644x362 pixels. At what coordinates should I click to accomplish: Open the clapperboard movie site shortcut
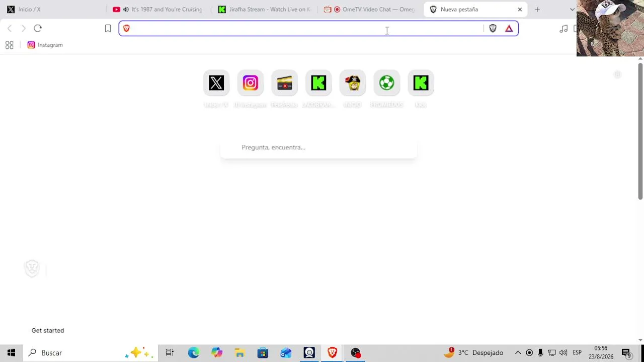tap(284, 83)
